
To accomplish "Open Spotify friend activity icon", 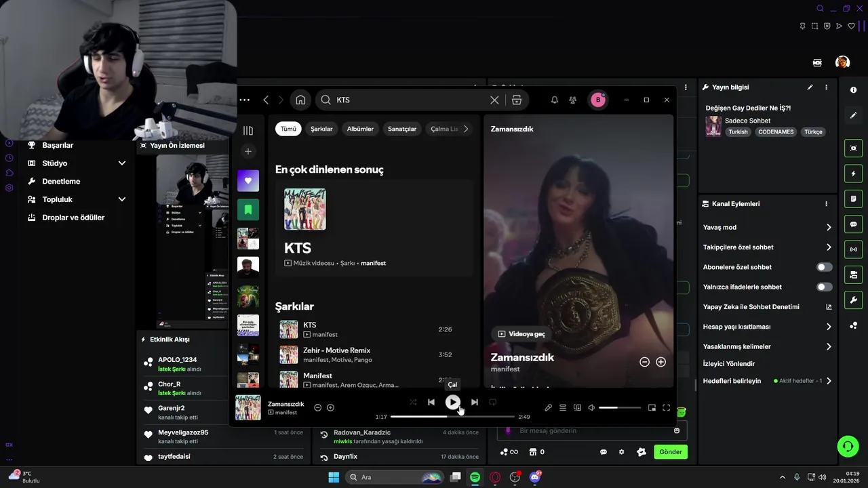I will (573, 100).
